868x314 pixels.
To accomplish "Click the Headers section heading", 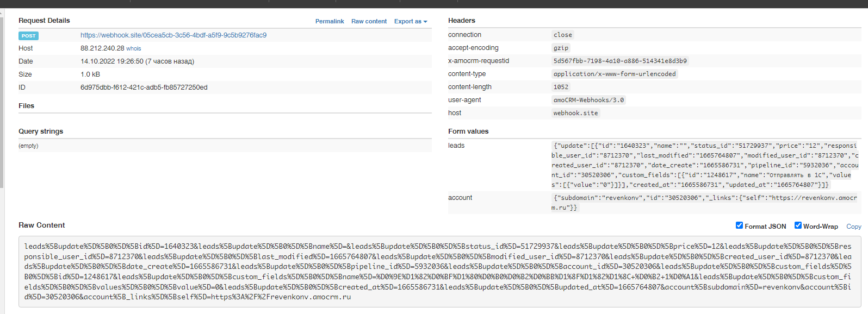I will 462,21.
